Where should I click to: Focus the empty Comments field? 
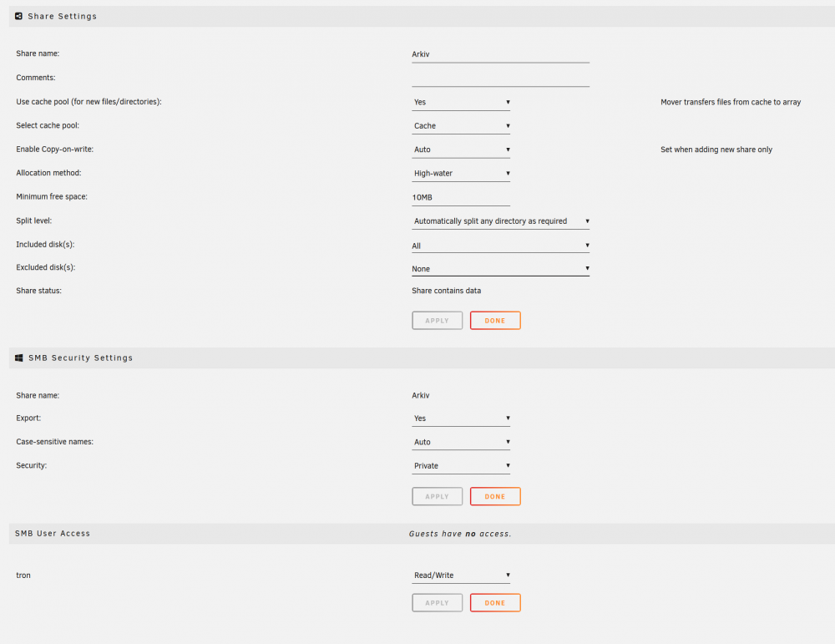click(x=500, y=79)
